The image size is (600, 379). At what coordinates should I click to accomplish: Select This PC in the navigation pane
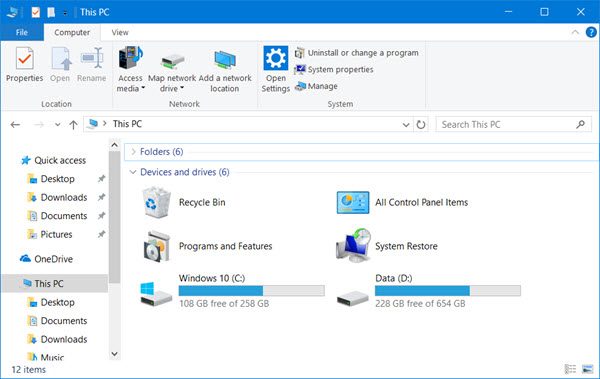55,284
